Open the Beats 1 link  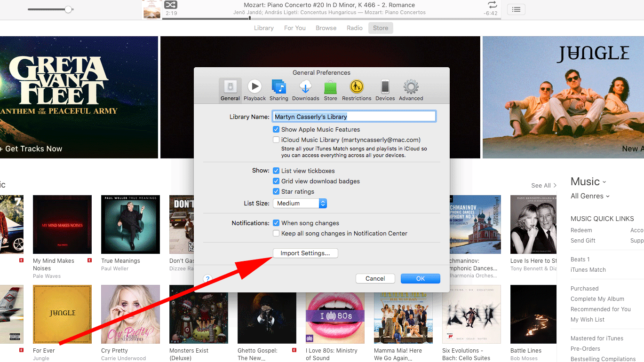(x=580, y=260)
